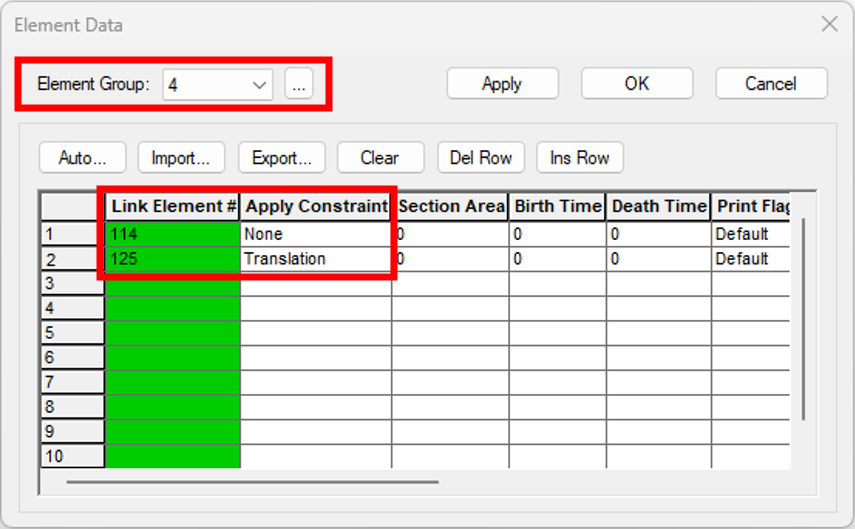This screenshot has height=529, width=855.
Task: Click the Import... button
Action: (181, 158)
